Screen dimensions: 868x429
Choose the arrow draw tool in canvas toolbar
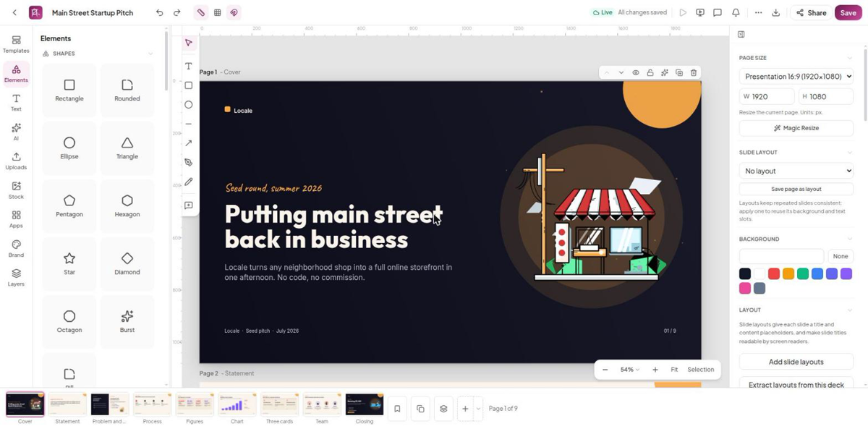click(x=189, y=143)
